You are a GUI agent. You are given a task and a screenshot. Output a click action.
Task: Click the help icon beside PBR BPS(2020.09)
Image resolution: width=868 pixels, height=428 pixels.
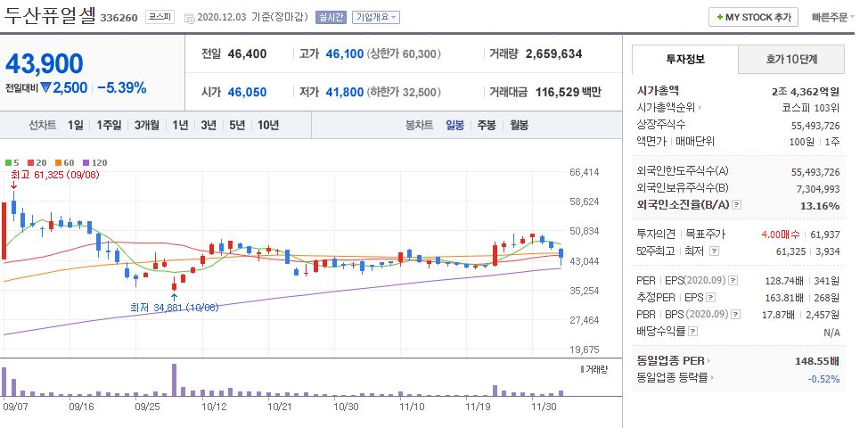click(736, 315)
